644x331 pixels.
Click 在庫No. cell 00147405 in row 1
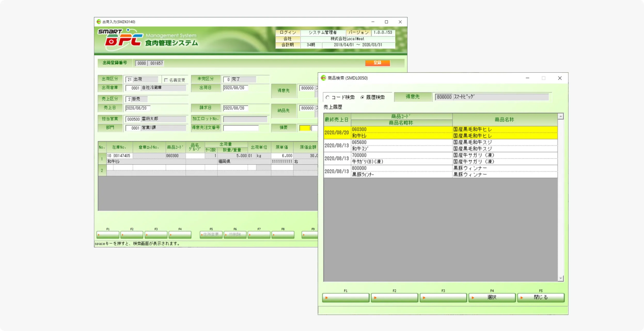click(122, 156)
